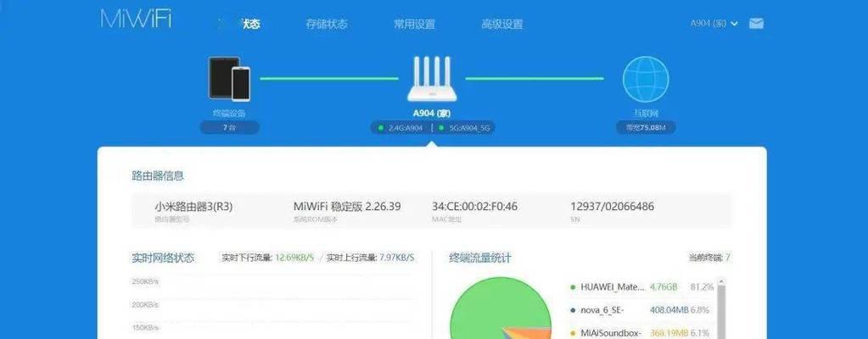The image size is (868, 339).
Task: Click the MiWiFi logo
Action: (x=136, y=19)
